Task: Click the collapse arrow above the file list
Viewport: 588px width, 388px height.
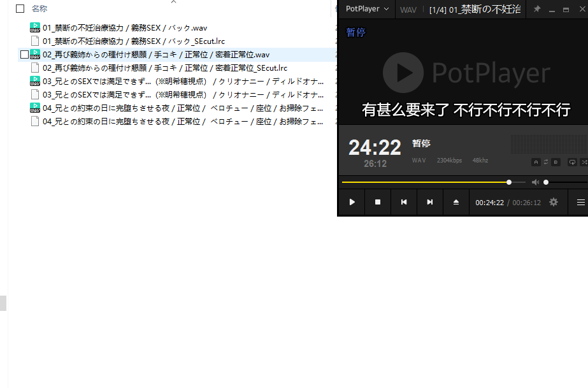Action: [x=173, y=3]
